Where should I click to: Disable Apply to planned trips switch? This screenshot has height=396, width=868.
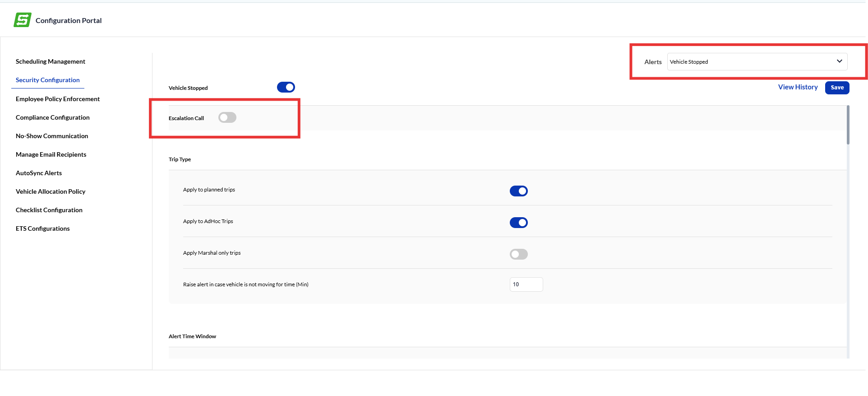pyautogui.click(x=518, y=191)
